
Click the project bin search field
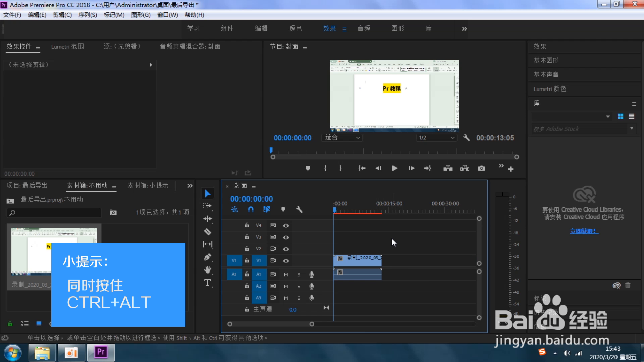coord(54,213)
